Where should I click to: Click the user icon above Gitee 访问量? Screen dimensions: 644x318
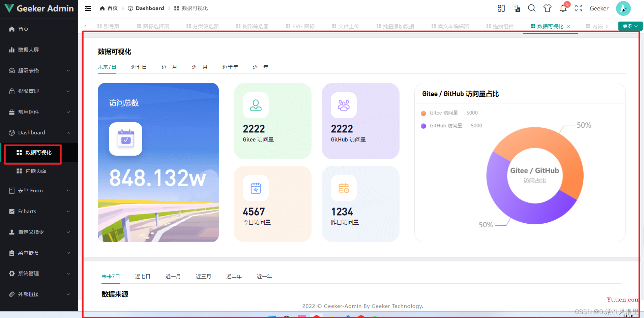coord(256,105)
